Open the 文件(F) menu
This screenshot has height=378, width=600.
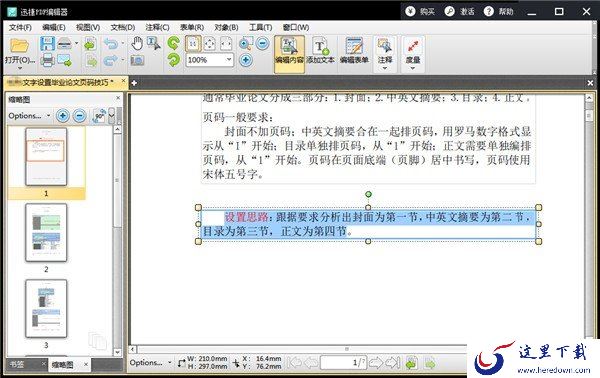20,28
